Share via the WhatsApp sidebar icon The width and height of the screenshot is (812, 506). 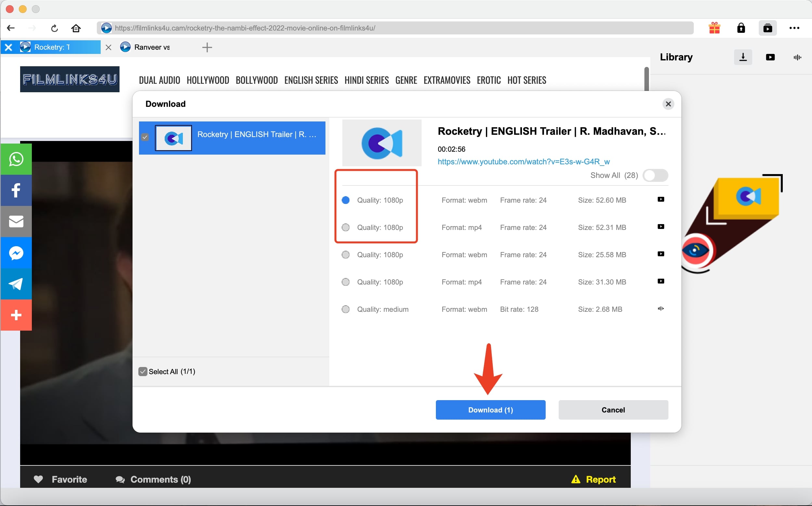(16, 159)
